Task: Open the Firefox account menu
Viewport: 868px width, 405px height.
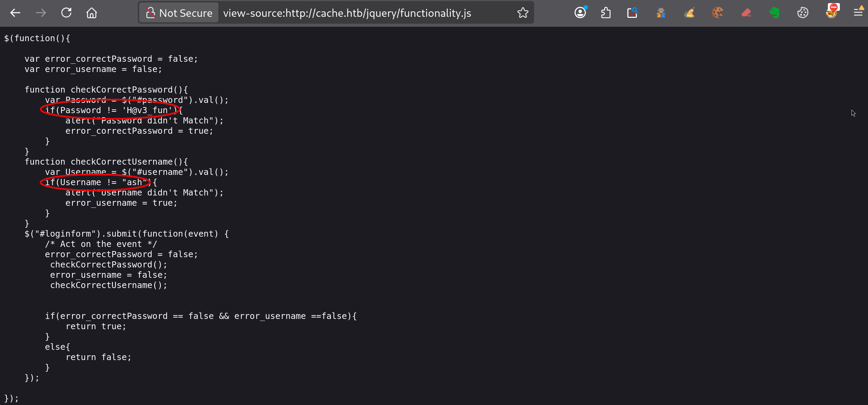Action: coord(580,13)
